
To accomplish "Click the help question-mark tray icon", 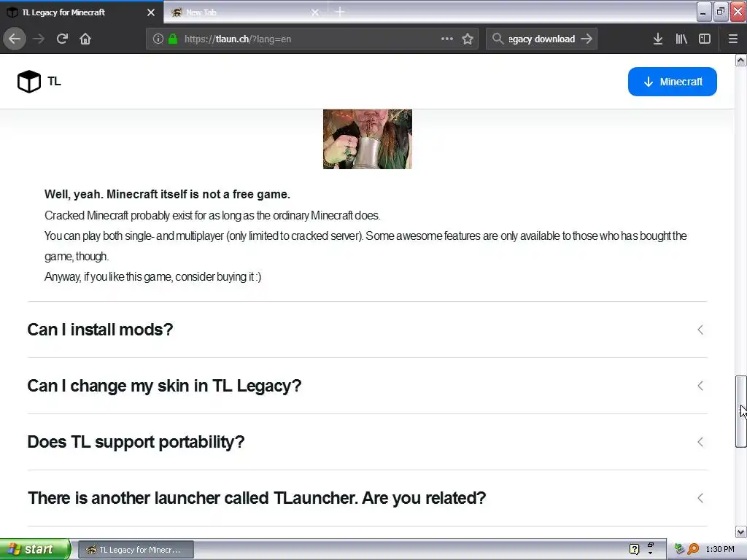I will (x=634, y=549).
